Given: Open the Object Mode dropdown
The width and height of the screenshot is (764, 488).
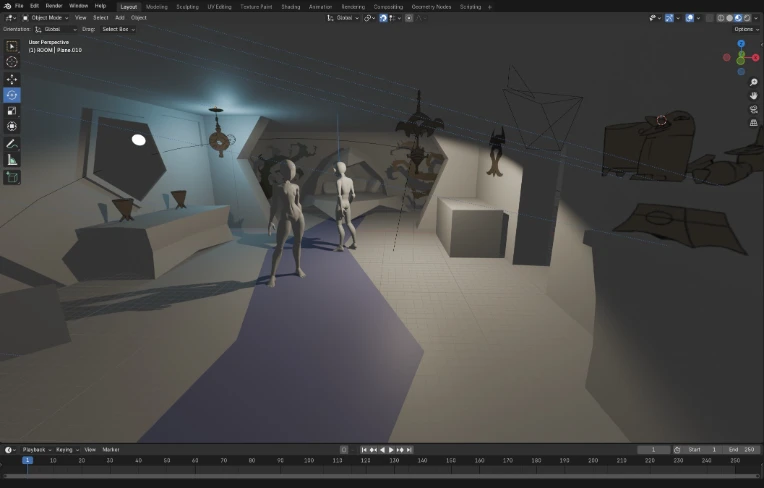Looking at the screenshot, I should [x=47, y=17].
